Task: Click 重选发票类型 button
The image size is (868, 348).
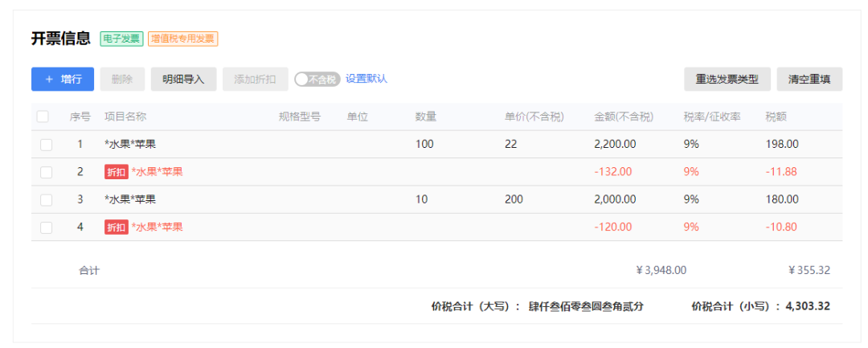Action: click(x=727, y=79)
